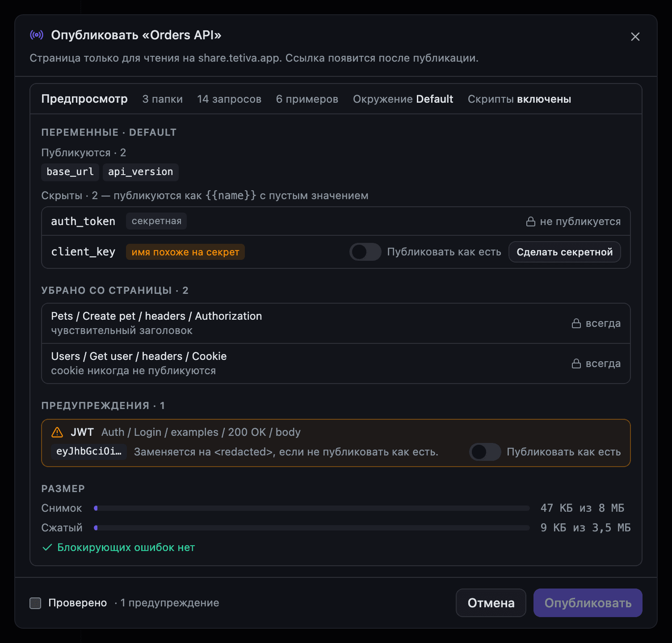This screenshot has height=643, width=672.
Task: Click the «14 запросов» summary item
Action: pos(229,99)
